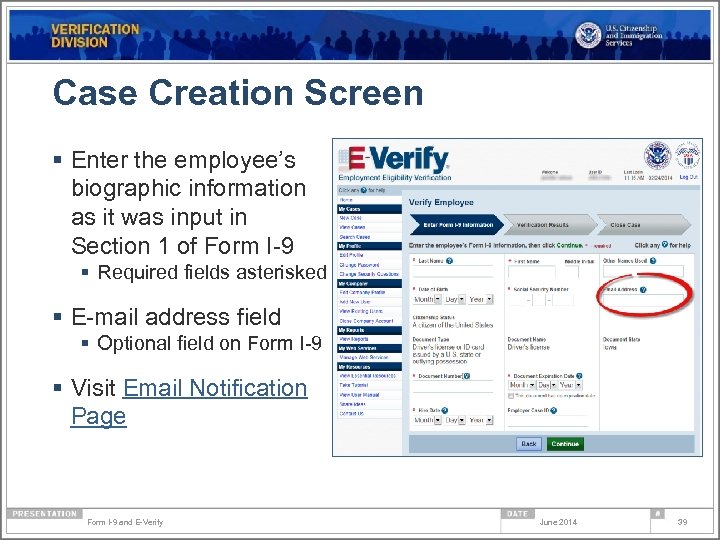Image resolution: width=720 pixels, height=540 pixels.
Task: Open Change Password in sidebar
Action: tap(359, 265)
